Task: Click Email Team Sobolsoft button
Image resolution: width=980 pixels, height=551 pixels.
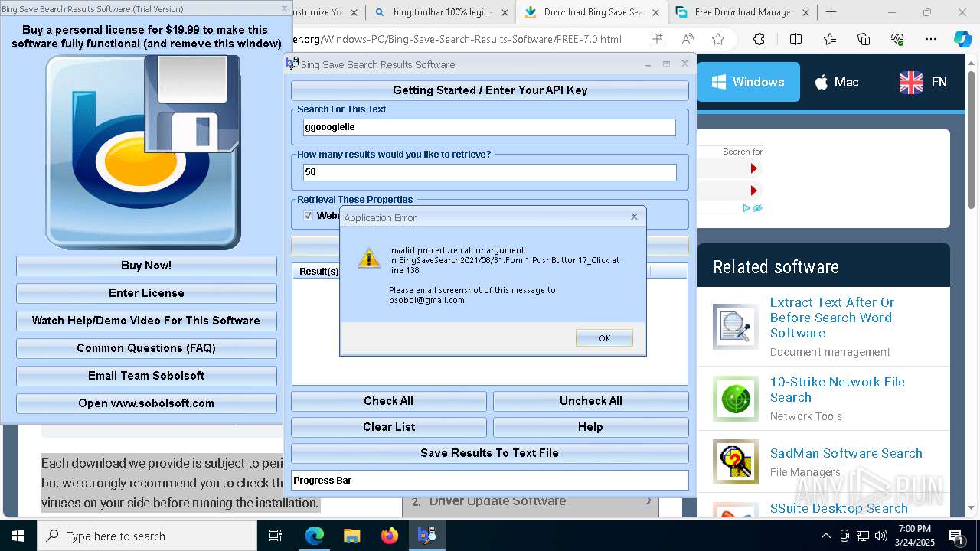Action: [x=146, y=376]
